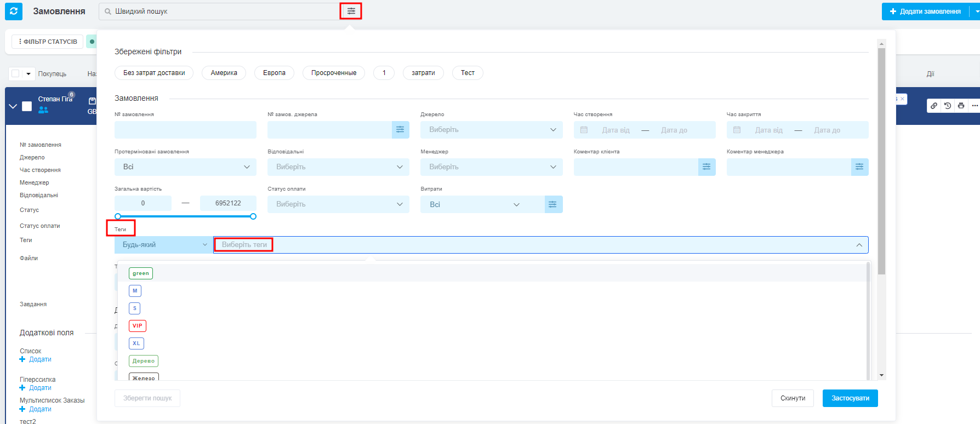
Task: Click the Застосувати button
Action: (850, 398)
